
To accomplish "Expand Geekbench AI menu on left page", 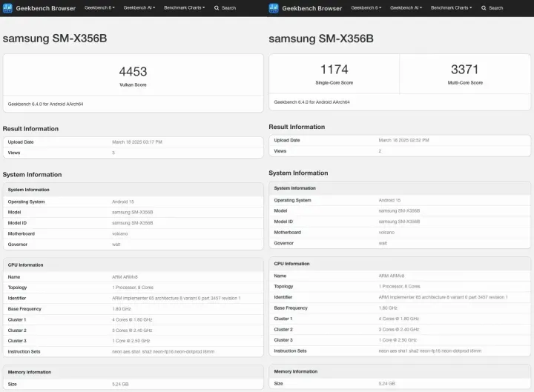I will [x=139, y=7].
